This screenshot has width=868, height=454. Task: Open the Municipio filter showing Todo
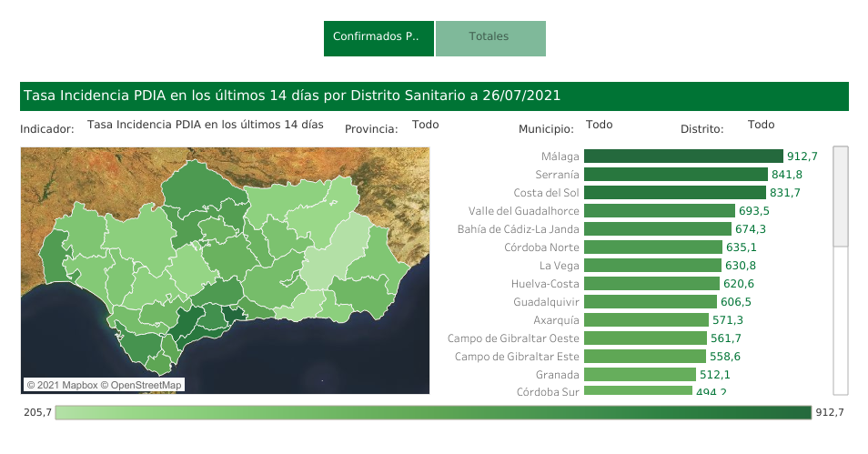pos(599,125)
